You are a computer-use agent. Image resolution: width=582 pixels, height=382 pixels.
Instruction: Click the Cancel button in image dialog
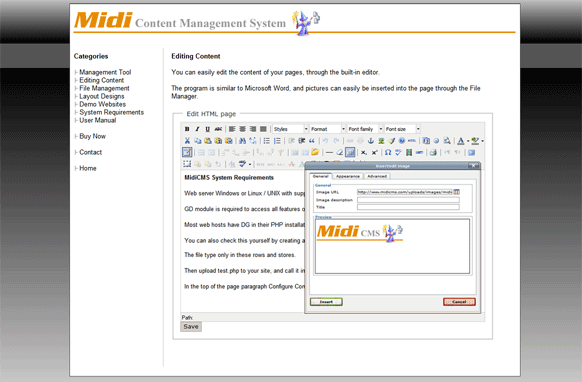click(x=459, y=302)
